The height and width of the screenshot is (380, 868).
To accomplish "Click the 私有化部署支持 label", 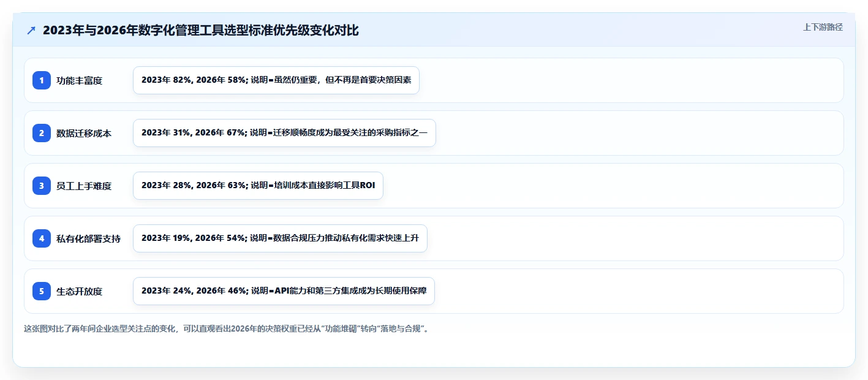I will (88, 238).
